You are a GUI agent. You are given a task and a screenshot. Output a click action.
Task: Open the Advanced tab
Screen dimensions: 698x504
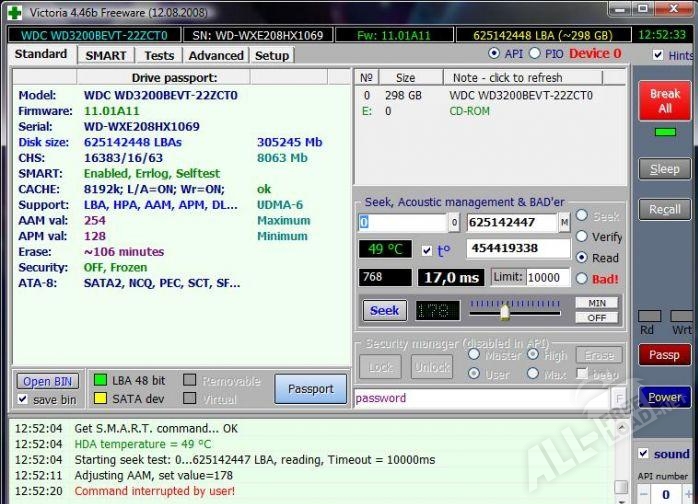(x=215, y=55)
